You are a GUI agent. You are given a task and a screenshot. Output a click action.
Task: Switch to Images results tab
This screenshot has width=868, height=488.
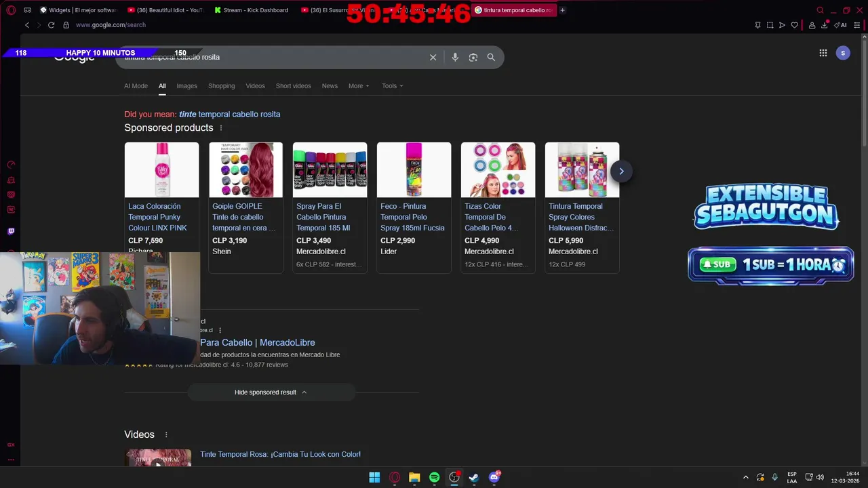[x=186, y=86]
